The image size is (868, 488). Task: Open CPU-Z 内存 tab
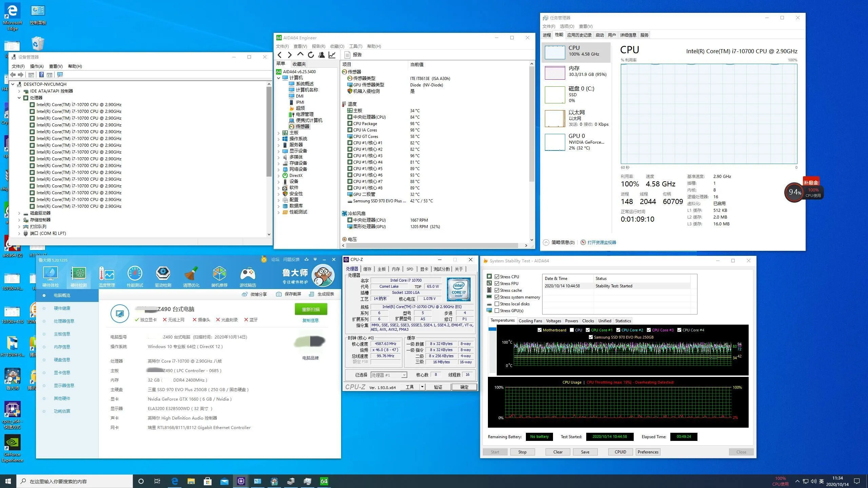point(396,269)
